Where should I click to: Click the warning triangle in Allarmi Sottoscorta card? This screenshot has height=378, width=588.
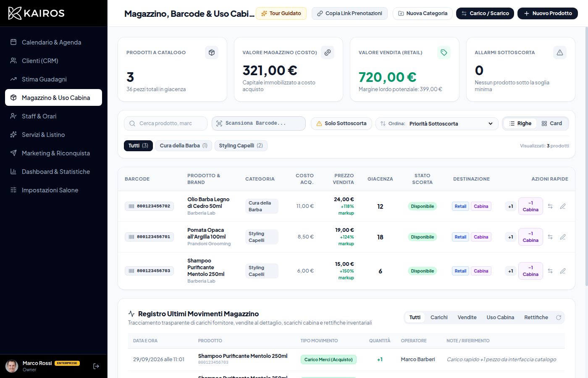560,52
